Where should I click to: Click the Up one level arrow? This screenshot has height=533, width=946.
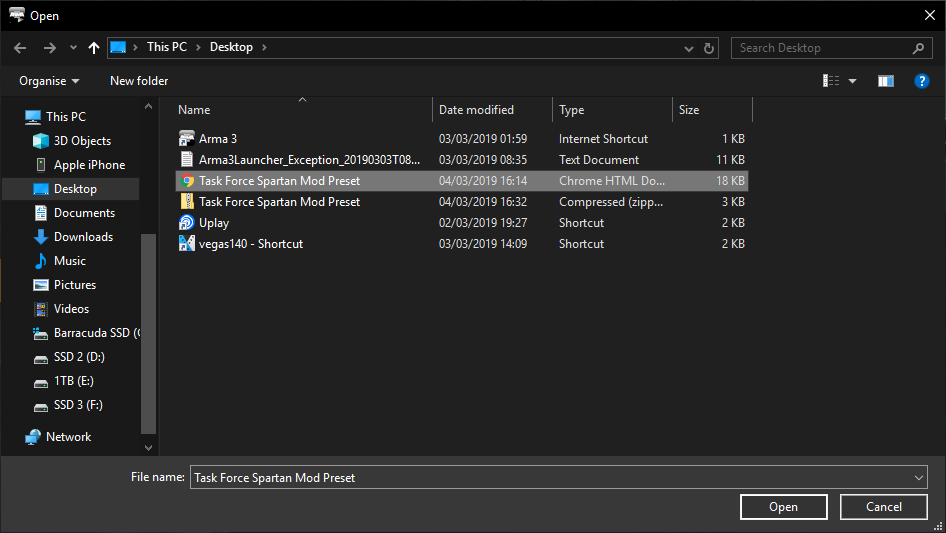(x=94, y=48)
